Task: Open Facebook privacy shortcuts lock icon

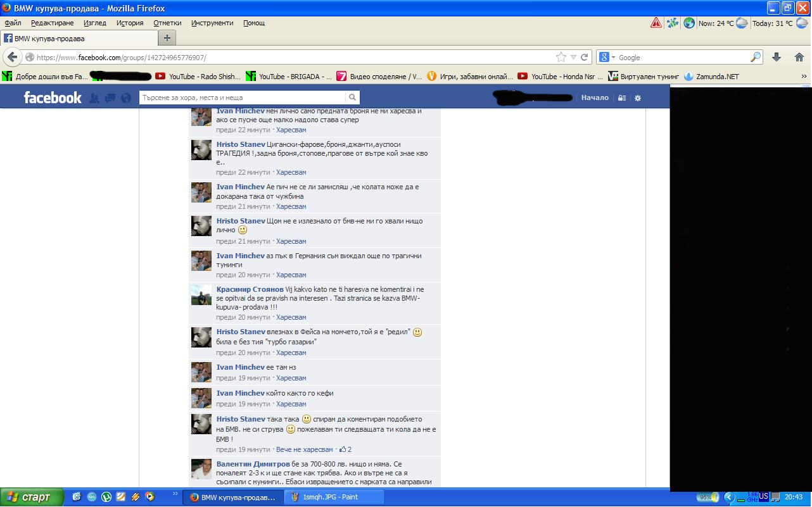Action: (622, 98)
